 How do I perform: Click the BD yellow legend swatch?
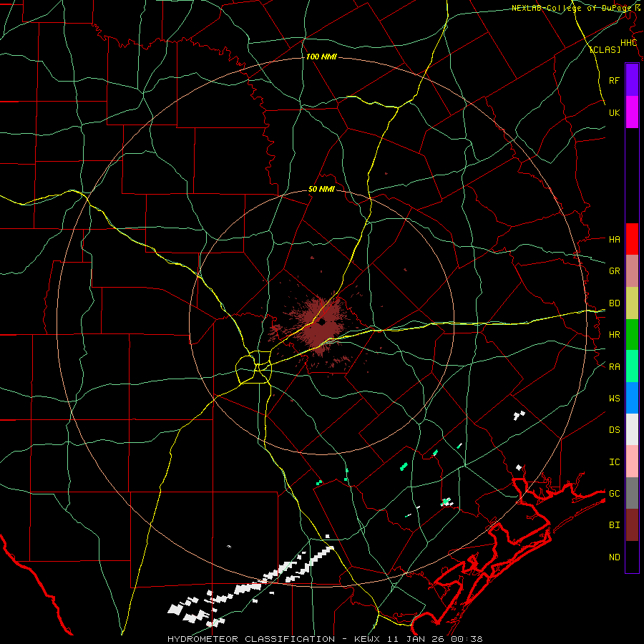632,303
